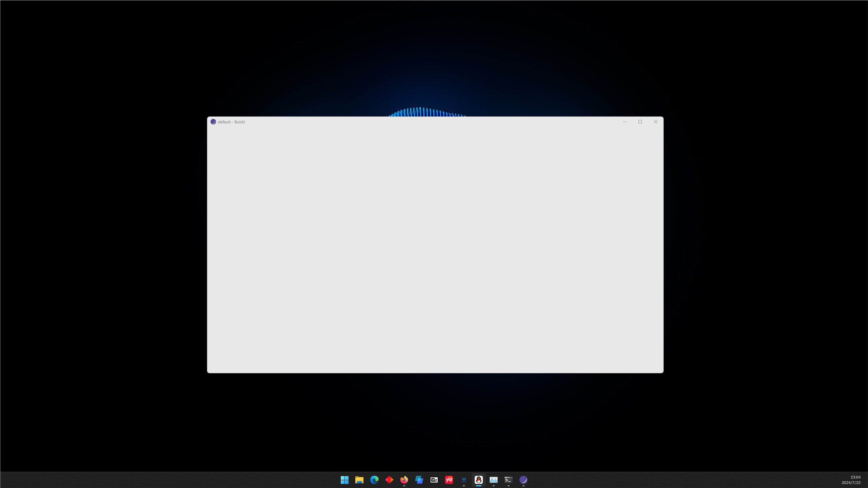Open the red Youdao 'yd' app
The image size is (868, 488).
(x=449, y=480)
